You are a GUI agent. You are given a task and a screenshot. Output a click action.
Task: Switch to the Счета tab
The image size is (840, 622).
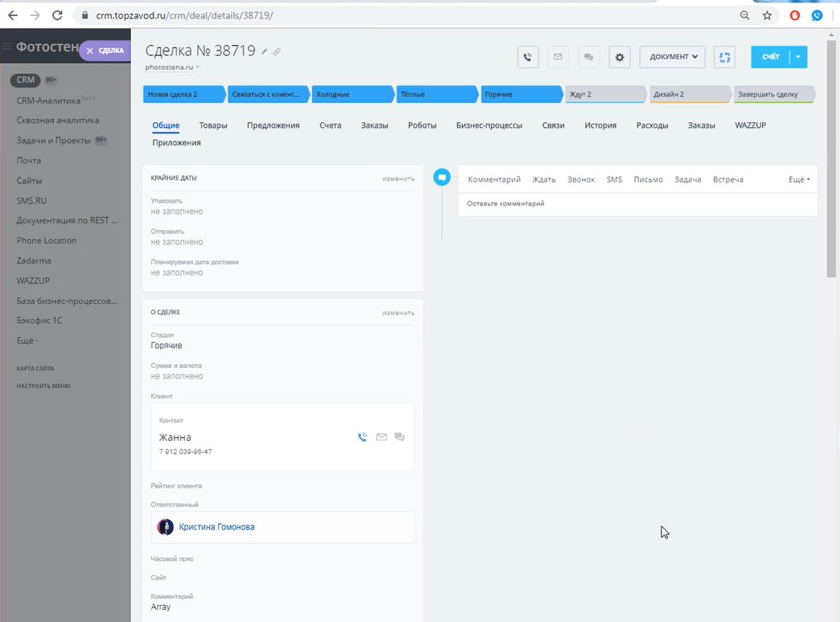coord(330,125)
